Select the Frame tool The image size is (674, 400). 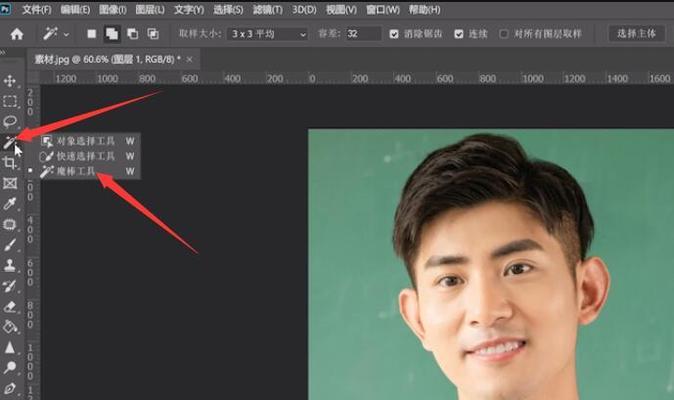pos(10,183)
